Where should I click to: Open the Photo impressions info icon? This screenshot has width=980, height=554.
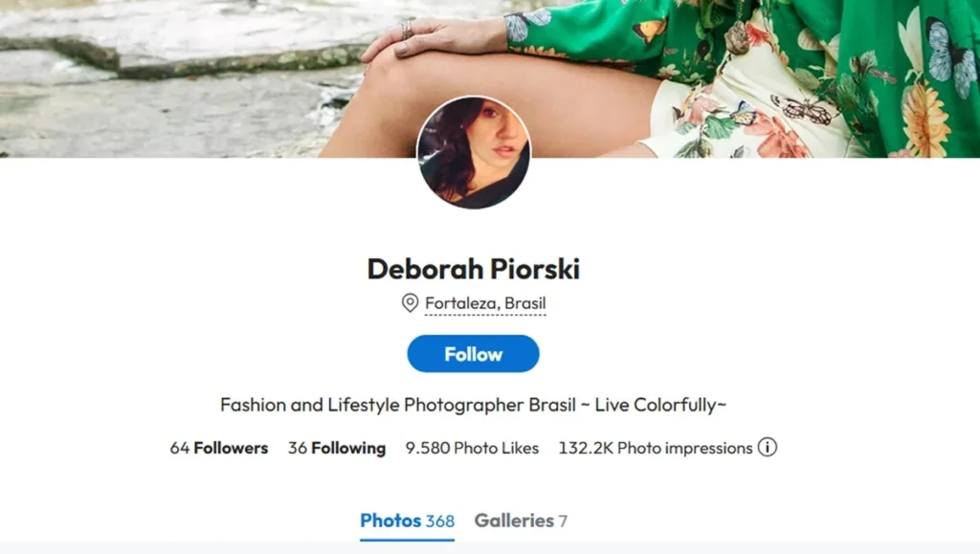(767, 447)
